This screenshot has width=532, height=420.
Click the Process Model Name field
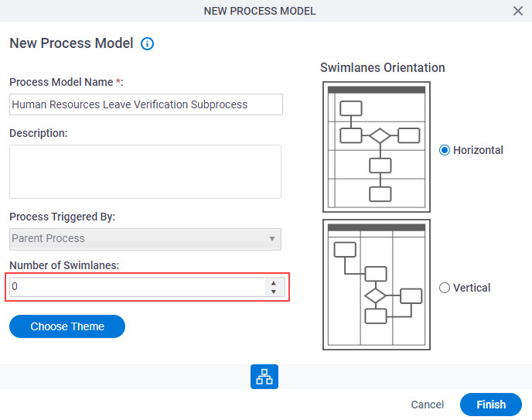[x=146, y=104]
